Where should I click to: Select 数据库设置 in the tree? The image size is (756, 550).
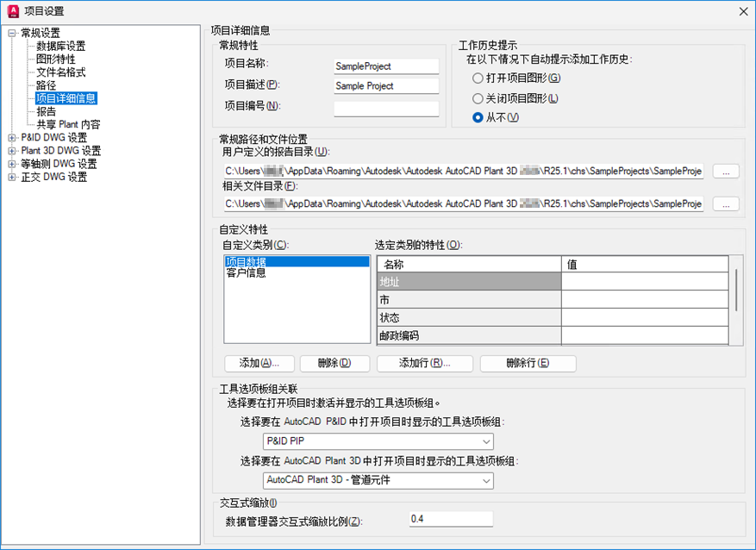click(x=60, y=47)
